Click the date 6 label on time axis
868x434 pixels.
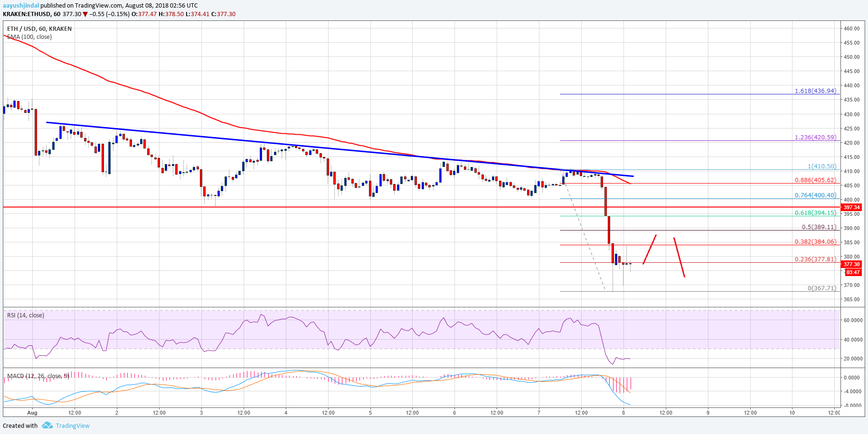click(454, 413)
